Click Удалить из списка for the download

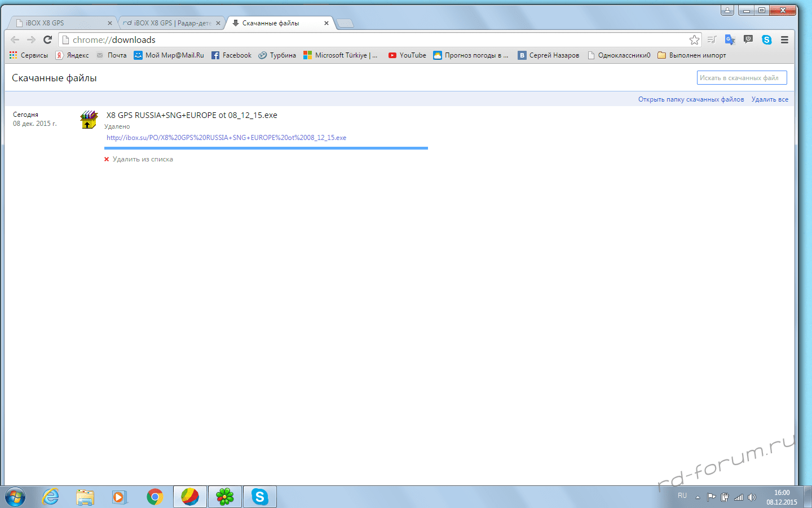tap(142, 159)
